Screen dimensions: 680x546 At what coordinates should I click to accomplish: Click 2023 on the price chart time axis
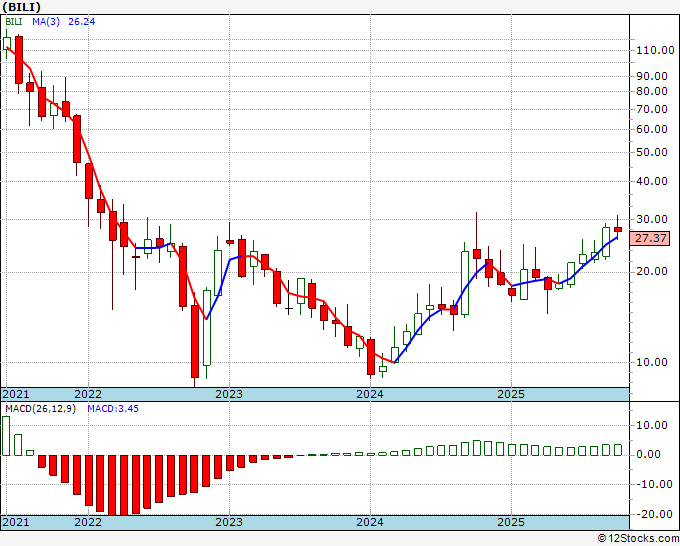pyautogui.click(x=229, y=394)
